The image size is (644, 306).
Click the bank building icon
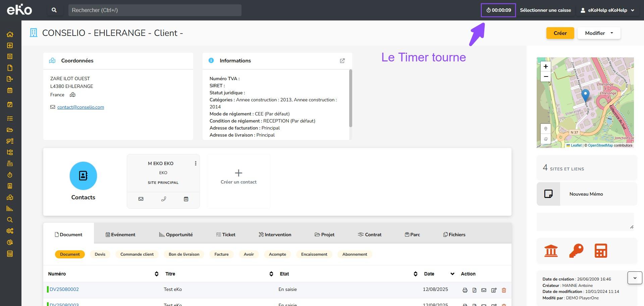pos(551,251)
